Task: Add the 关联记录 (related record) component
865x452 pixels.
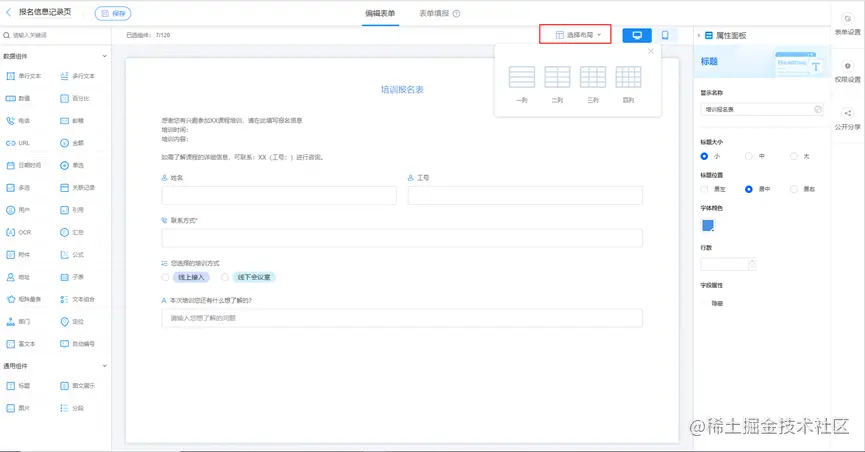Action: click(x=77, y=188)
